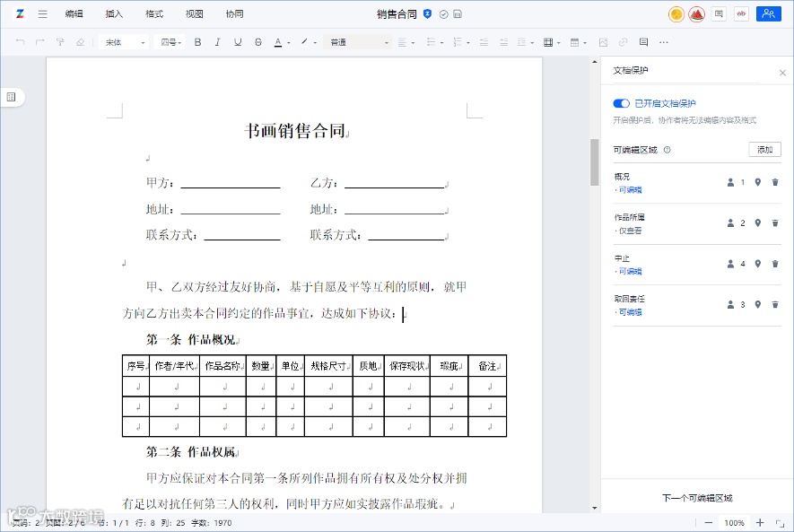The image size is (794, 532).
Task: Click the 添加 button
Action: pos(764,149)
